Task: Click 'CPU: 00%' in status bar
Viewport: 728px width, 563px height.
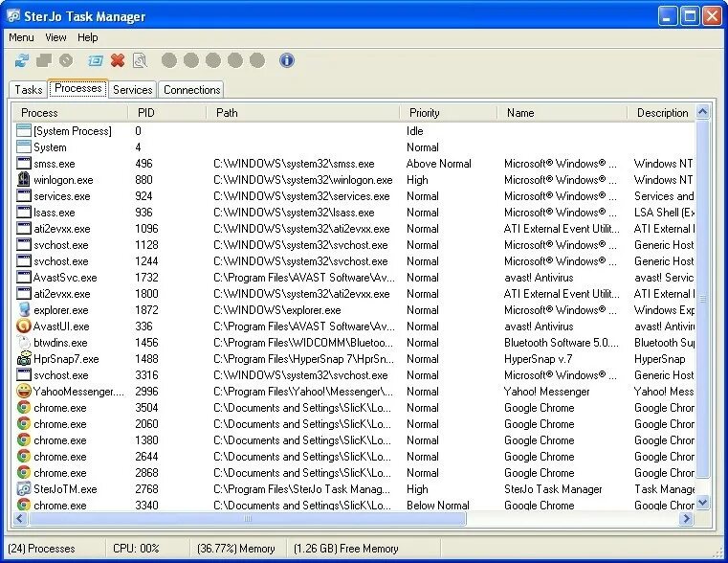Action: click(136, 549)
